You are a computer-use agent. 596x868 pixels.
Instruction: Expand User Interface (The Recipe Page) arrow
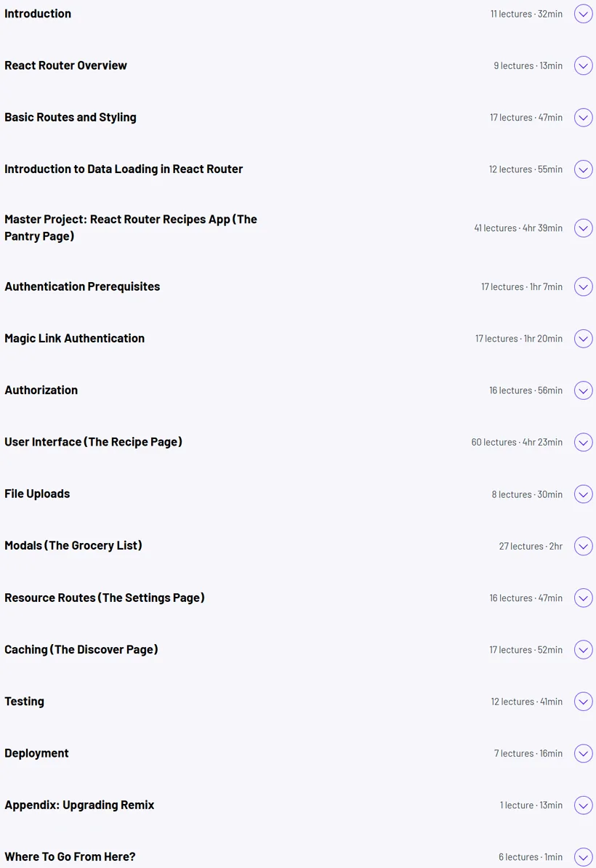[x=583, y=442]
